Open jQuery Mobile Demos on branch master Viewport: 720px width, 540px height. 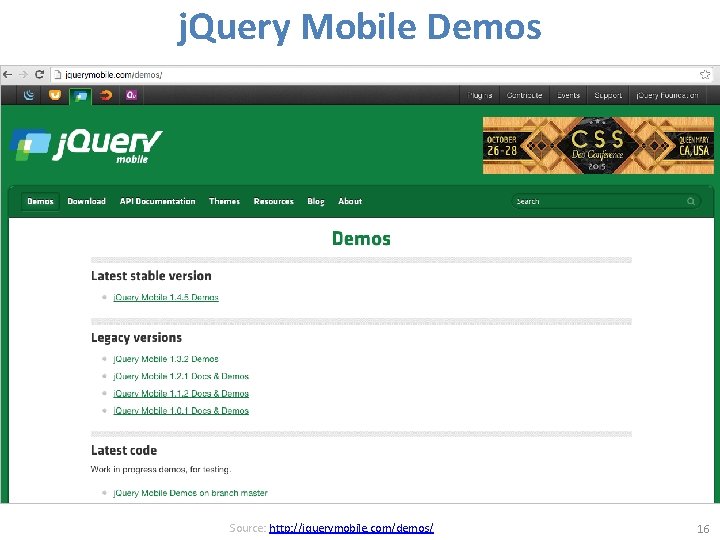click(190, 493)
